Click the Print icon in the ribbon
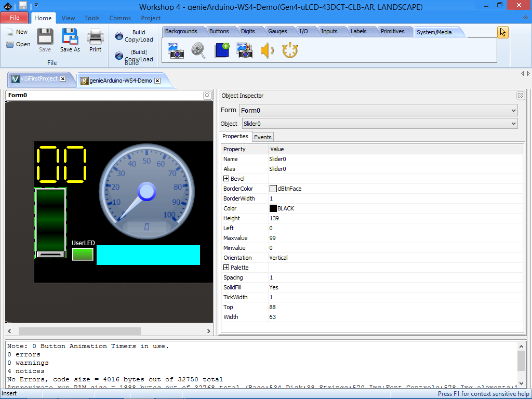The image size is (532, 399). (x=95, y=39)
